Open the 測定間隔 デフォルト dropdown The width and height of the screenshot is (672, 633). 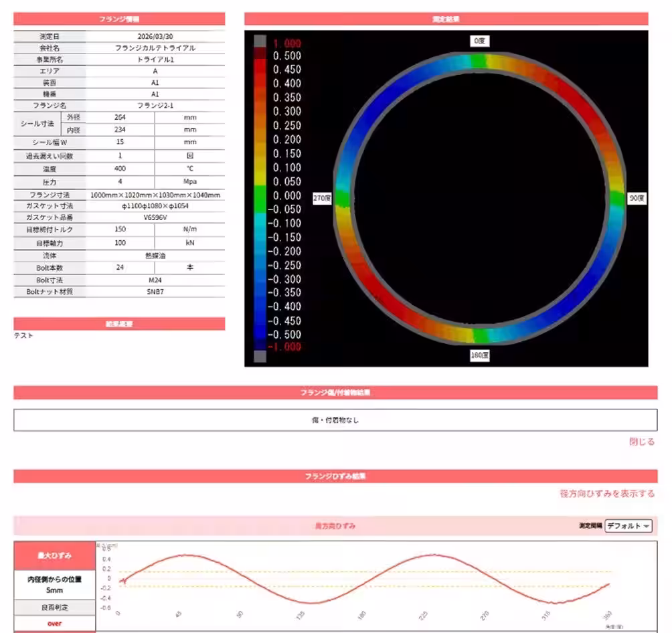[x=628, y=526]
